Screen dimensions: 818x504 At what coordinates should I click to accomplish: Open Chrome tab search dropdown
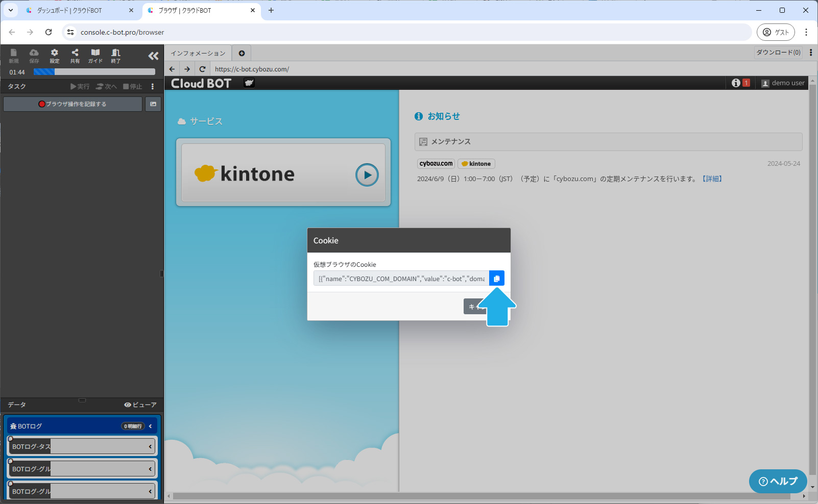point(11,10)
